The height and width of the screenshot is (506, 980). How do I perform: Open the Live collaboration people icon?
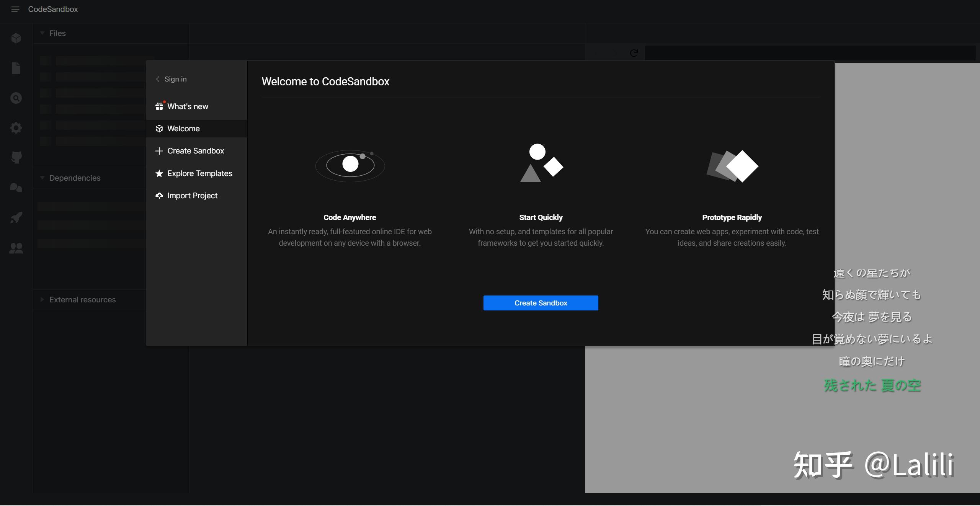[16, 248]
